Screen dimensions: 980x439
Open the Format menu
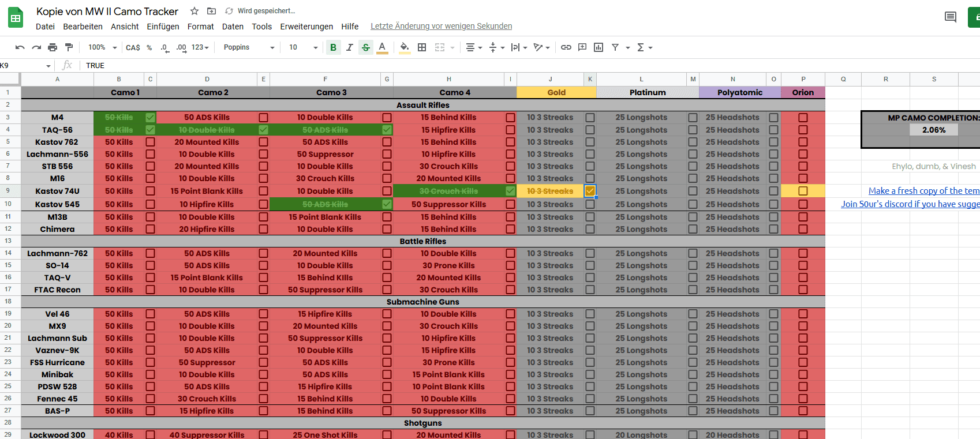[200, 27]
